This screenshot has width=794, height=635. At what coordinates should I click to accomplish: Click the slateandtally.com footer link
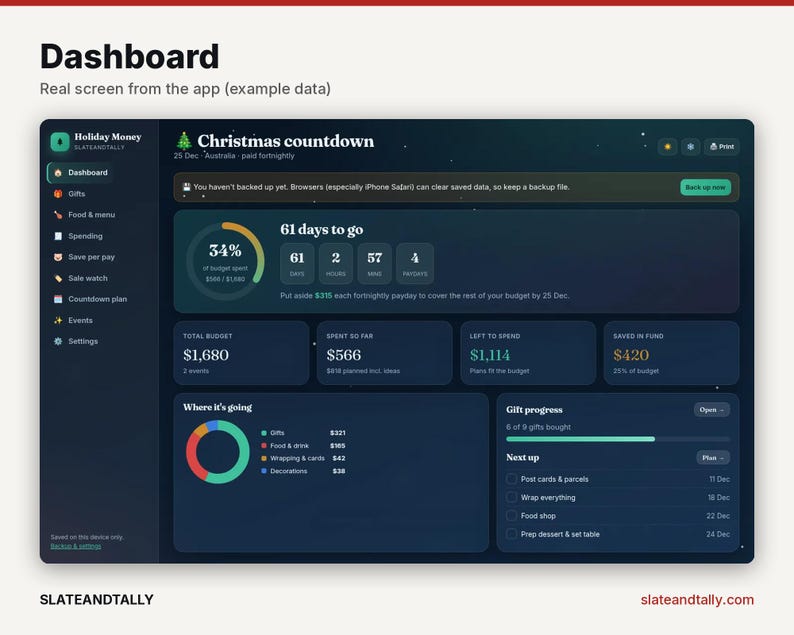point(697,600)
